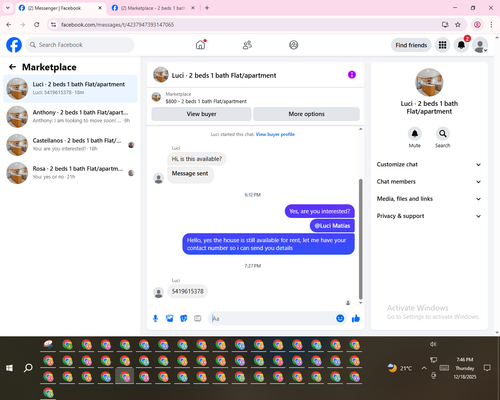Viewport: 500px width, 400px height.
Task: Open a new browser tab
Action: click(207, 8)
